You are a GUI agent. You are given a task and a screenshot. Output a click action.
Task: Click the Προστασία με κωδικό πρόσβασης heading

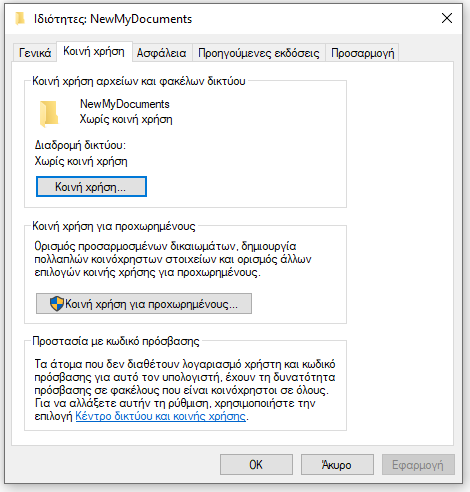click(116, 341)
